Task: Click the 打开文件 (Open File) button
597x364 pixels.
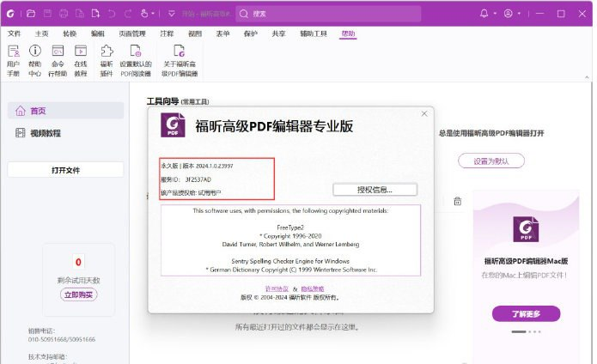Action: click(65, 170)
